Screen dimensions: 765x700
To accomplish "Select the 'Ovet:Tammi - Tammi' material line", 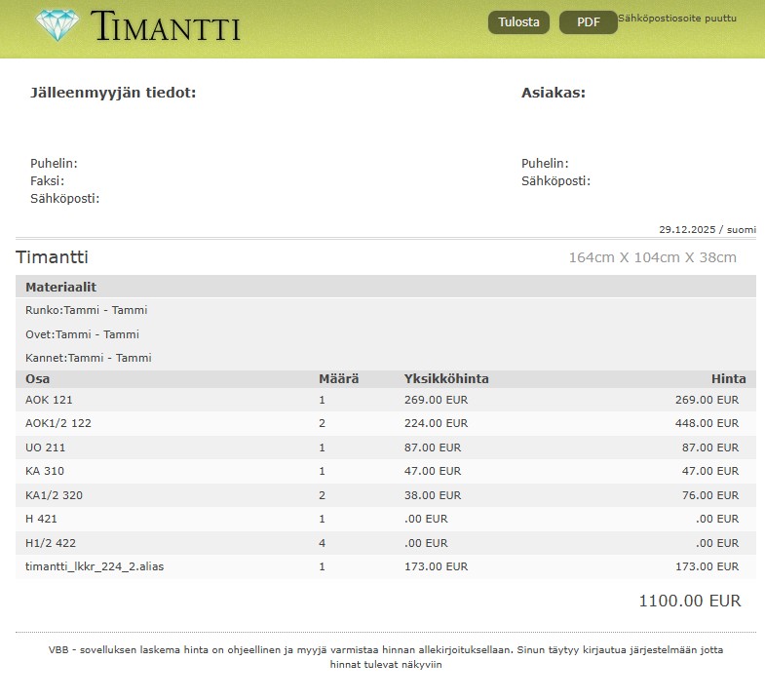I will (83, 334).
